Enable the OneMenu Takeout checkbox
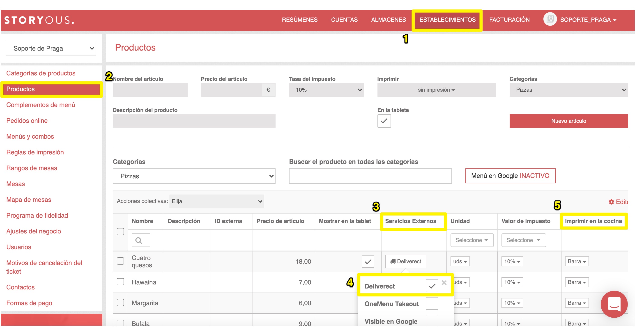This screenshot has height=335, width=644. pos(432,303)
